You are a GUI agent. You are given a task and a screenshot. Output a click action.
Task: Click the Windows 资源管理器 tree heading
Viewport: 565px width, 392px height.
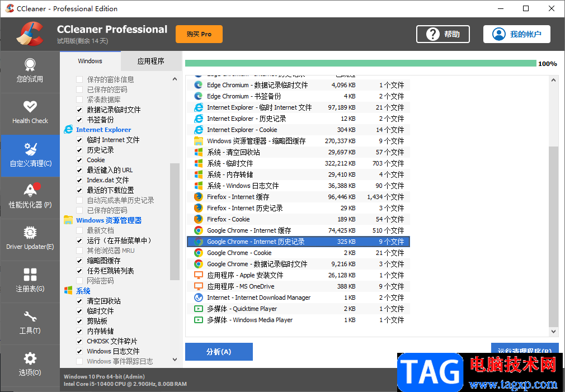click(109, 220)
